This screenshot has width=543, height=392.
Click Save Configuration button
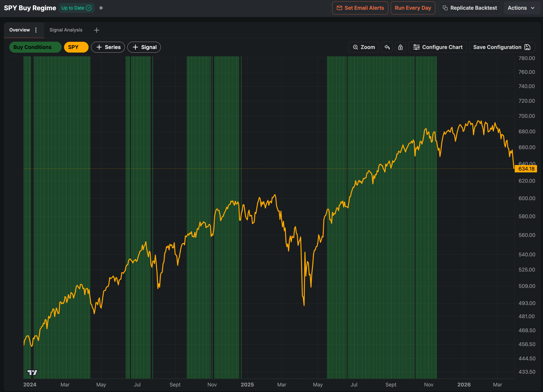pos(502,47)
